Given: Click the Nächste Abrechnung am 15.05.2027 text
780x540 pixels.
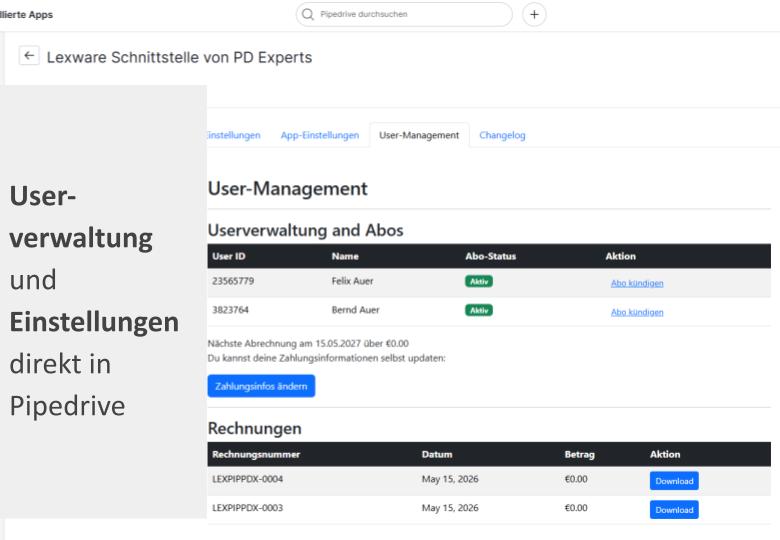Looking at the screenshot, I should (x=308, y=344).
